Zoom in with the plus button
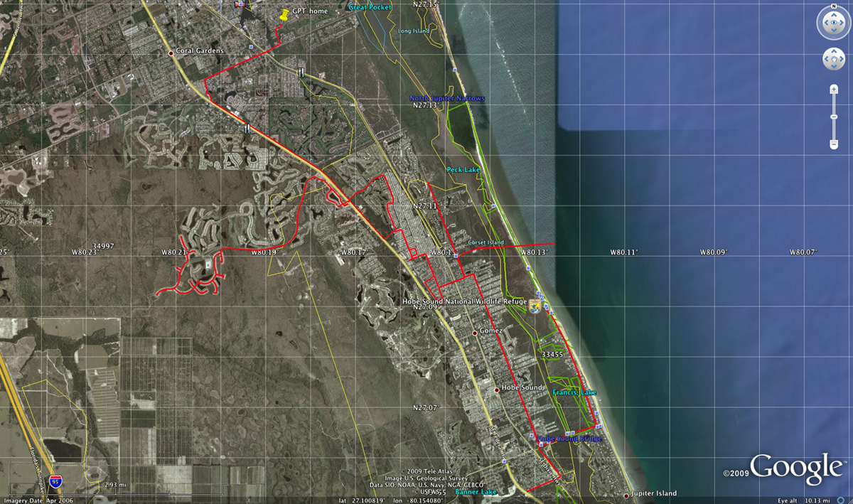The width and height of the screenshot is (853, 504). [x=834, y=89]
